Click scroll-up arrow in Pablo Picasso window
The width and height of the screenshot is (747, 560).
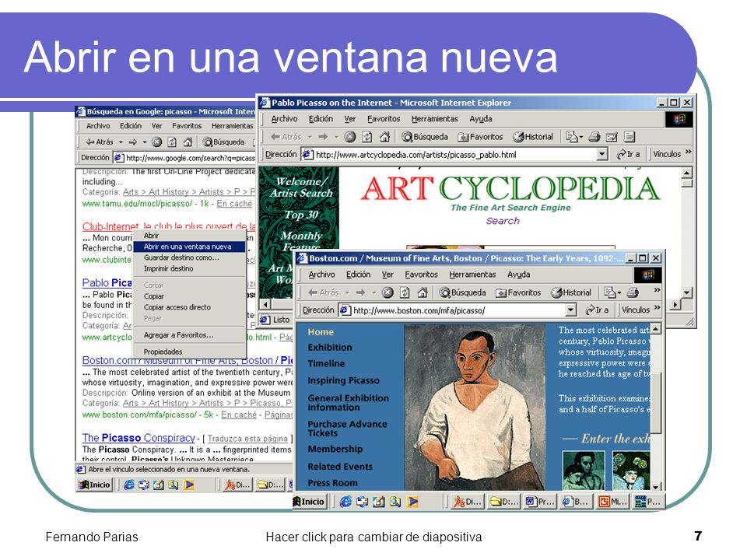(686, 173)
